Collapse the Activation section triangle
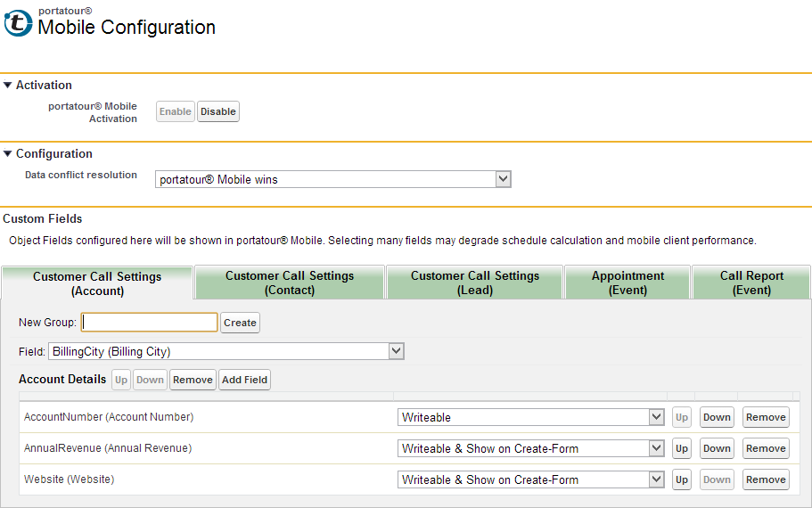Screen dimensions: 812x508 (x=7, y=85)
